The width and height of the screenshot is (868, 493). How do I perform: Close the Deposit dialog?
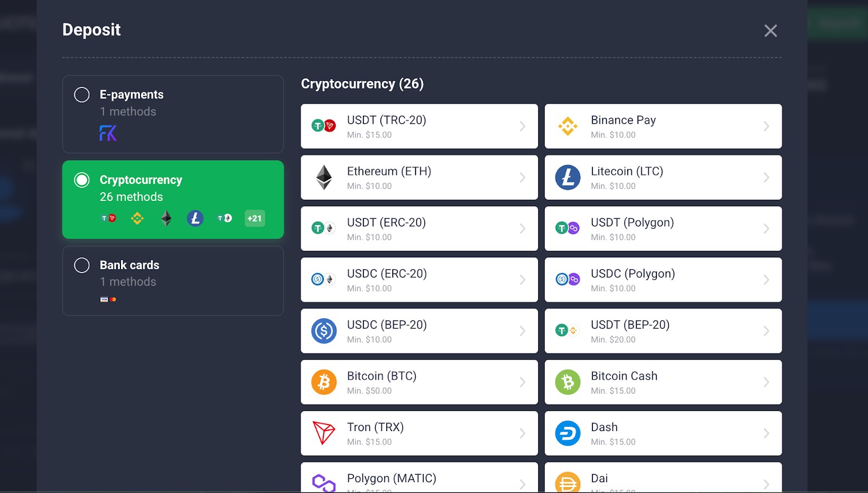click(770, 31)
